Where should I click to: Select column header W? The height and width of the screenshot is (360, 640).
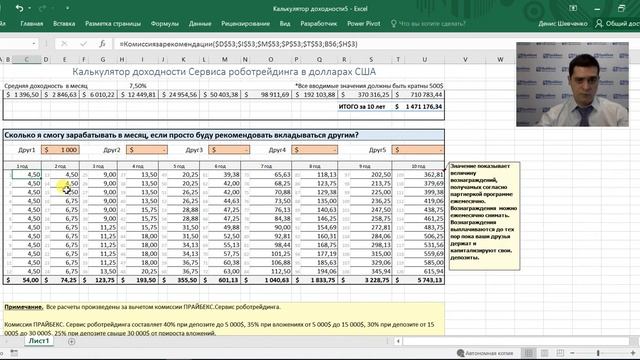pos(500,60)
